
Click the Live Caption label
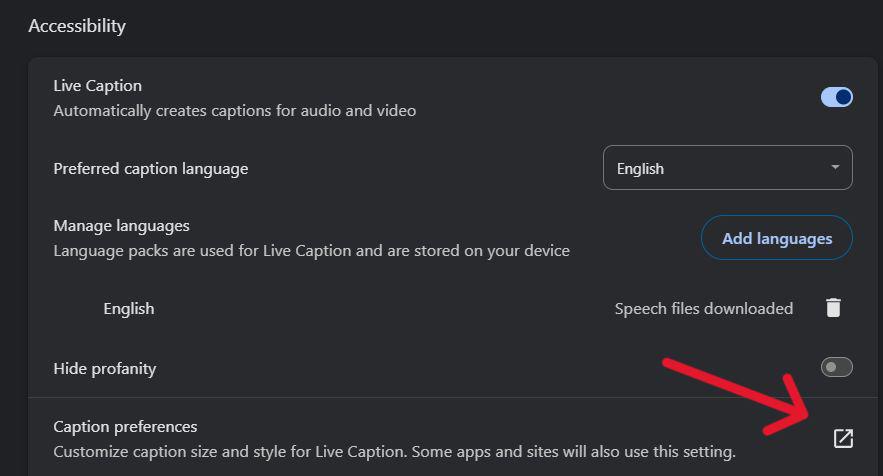pyautogui.click(x=97, y=86)
